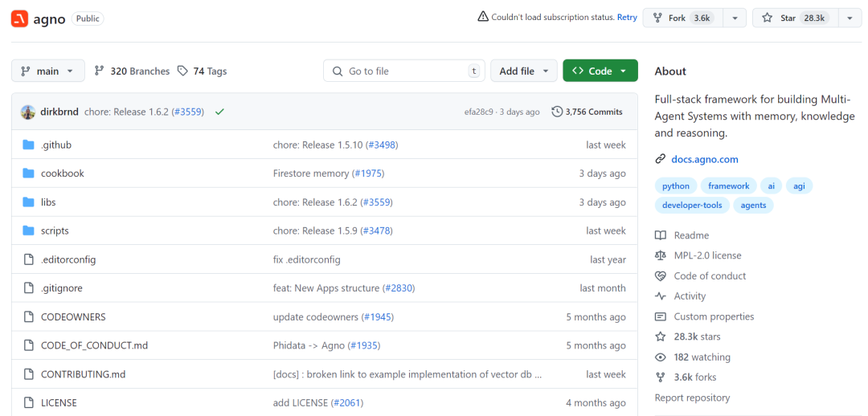The width and height of the screenshot is (868, 416).
Task: Expand the Fork options arrow
Action: tap(735, 18)
